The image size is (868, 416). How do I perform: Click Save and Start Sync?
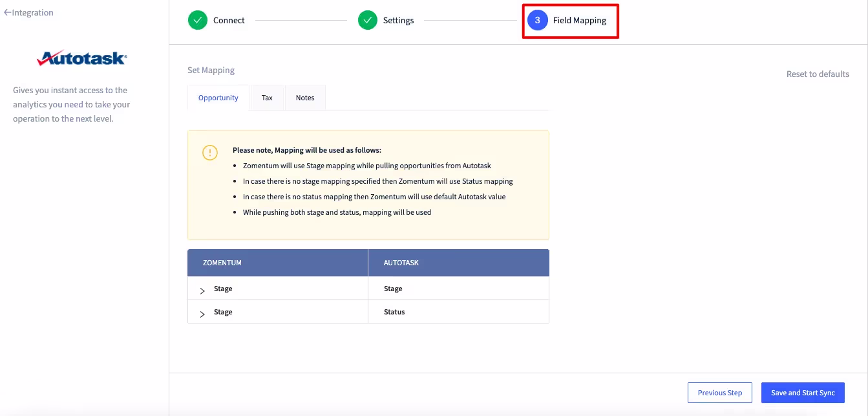pyautogui.click(x=803, y=393)
